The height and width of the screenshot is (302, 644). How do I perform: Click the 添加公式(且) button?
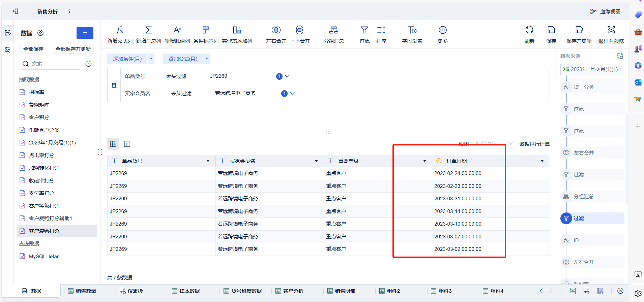[x=183, y=59]
